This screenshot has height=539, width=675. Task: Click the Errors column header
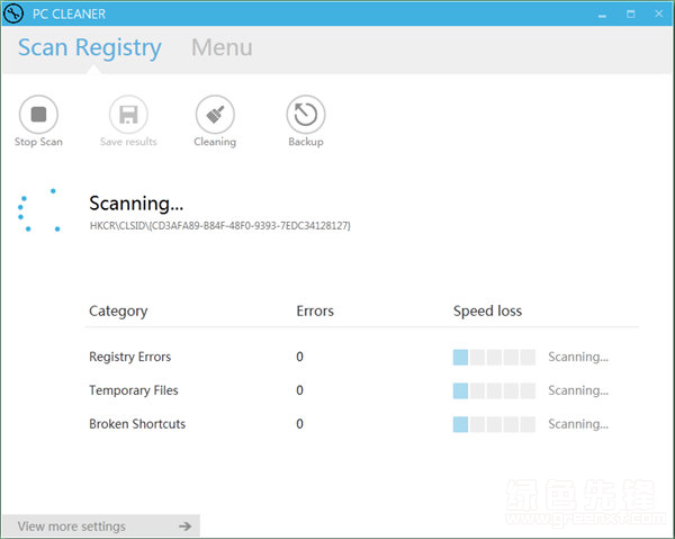click(315, 311)
